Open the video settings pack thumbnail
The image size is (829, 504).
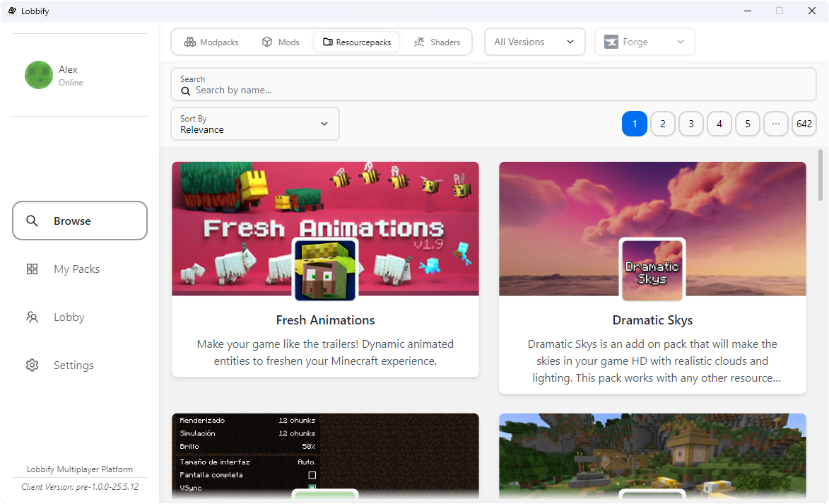pos(325,456)
